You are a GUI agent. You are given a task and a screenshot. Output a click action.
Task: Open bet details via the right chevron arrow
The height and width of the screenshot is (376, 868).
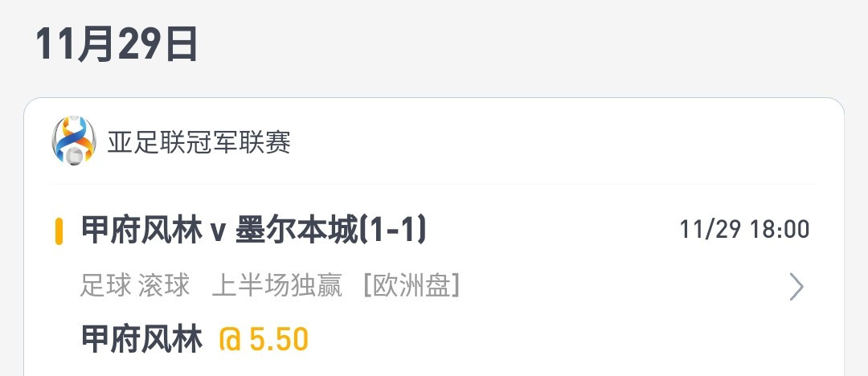click(796, 287)
